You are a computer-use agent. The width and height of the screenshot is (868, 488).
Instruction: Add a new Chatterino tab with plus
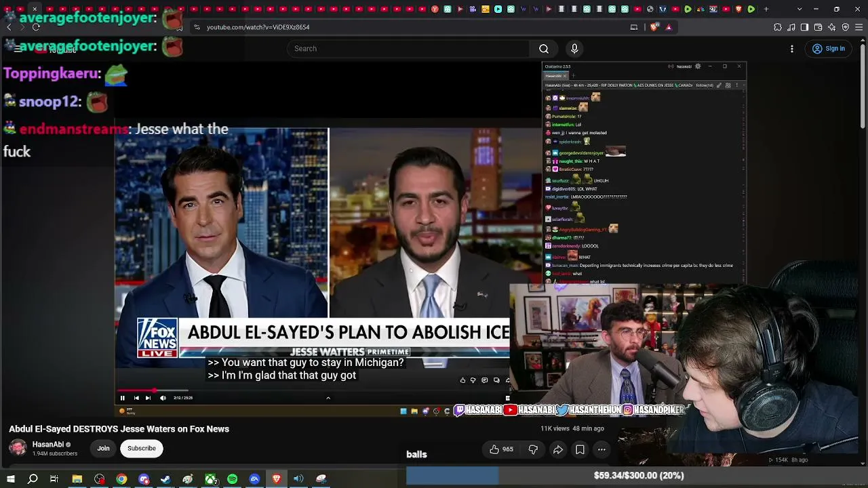[x=573, y=76]
